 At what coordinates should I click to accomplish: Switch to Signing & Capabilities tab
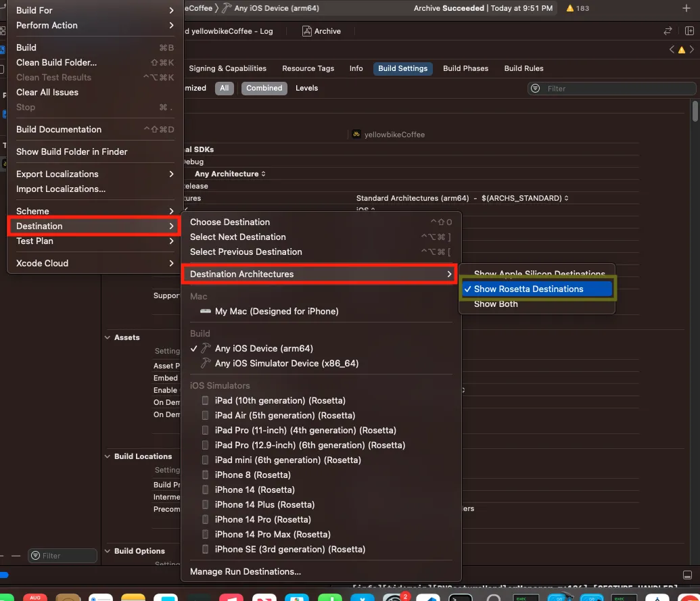click(227, 68)
